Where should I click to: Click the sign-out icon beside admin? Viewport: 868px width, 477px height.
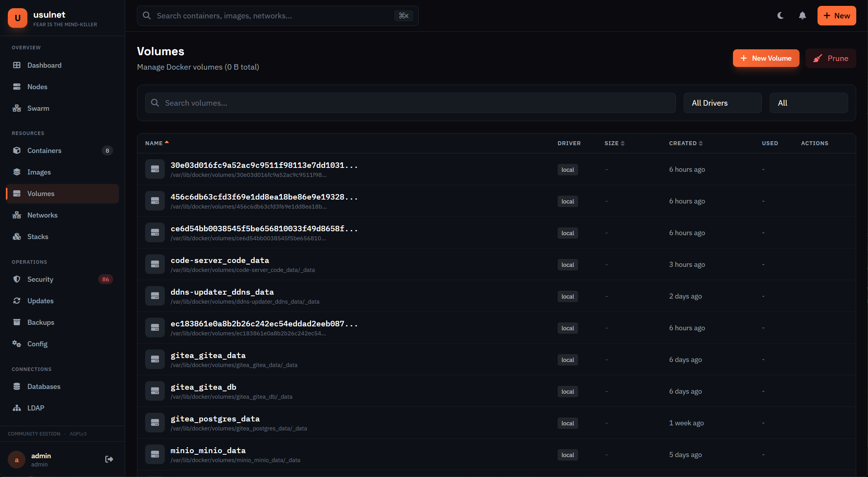tap(109, 459)
